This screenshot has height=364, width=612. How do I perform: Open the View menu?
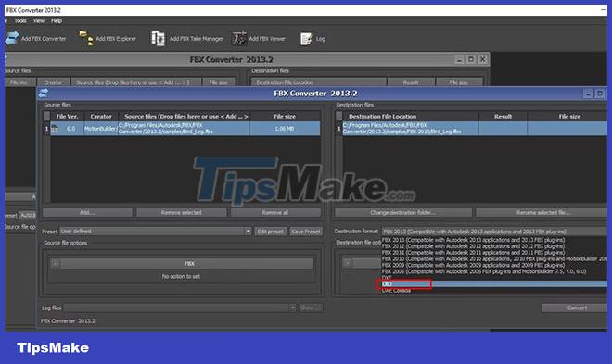click(x=38, y=20)
